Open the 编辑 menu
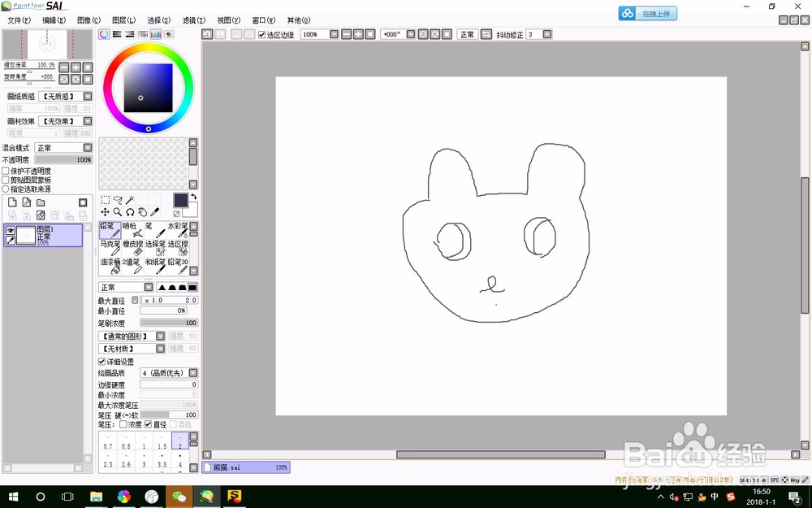This screenshot has width=812, height=508. [54, 20]
